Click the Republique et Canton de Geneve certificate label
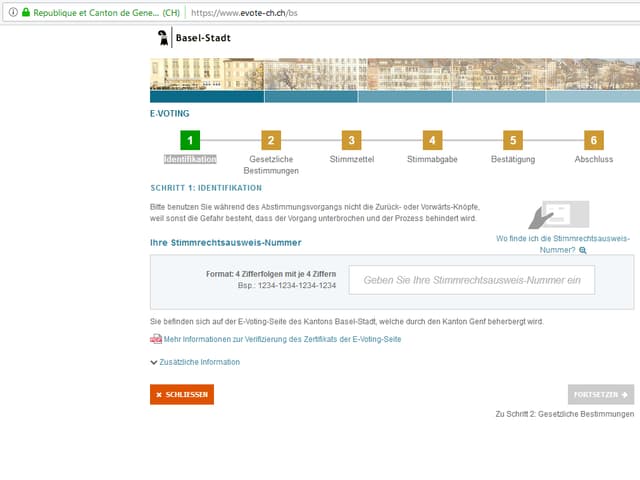Image resolution: width=640 pixels, height=480 pixels. 107,13
